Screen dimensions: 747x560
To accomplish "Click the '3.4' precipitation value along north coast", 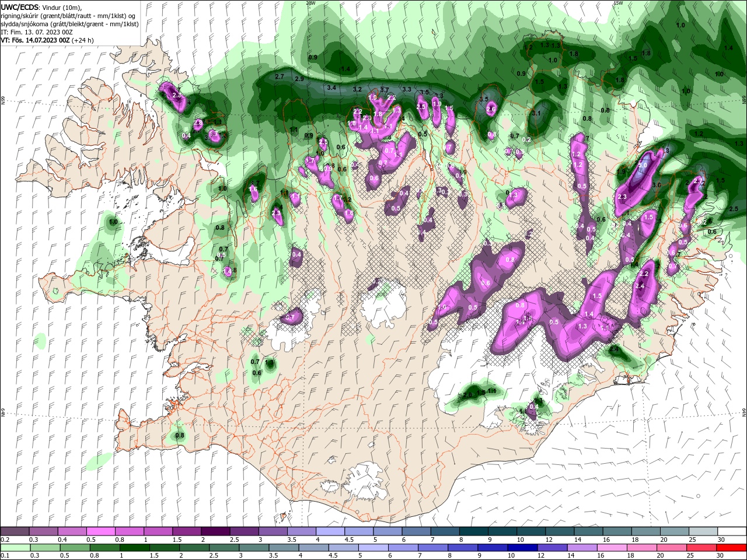I will click(332, 87).
